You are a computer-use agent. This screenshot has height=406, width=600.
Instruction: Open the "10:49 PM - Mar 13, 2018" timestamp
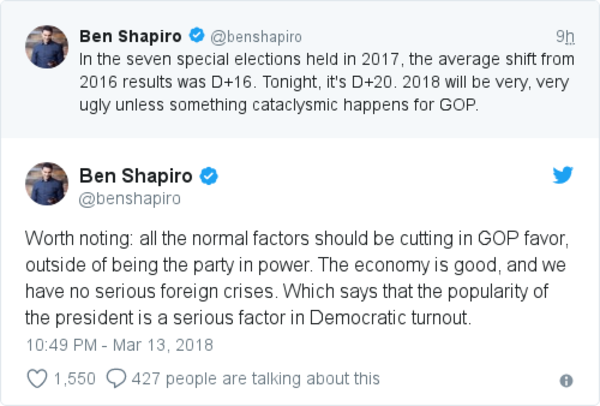(x=121, y=344)
